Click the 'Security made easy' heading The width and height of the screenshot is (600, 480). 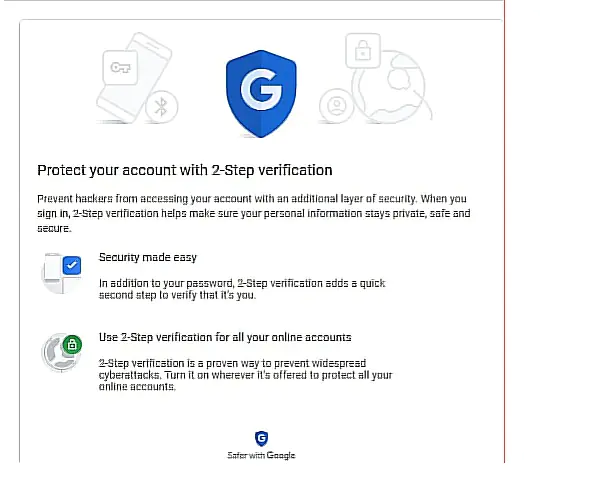[147, 258]
